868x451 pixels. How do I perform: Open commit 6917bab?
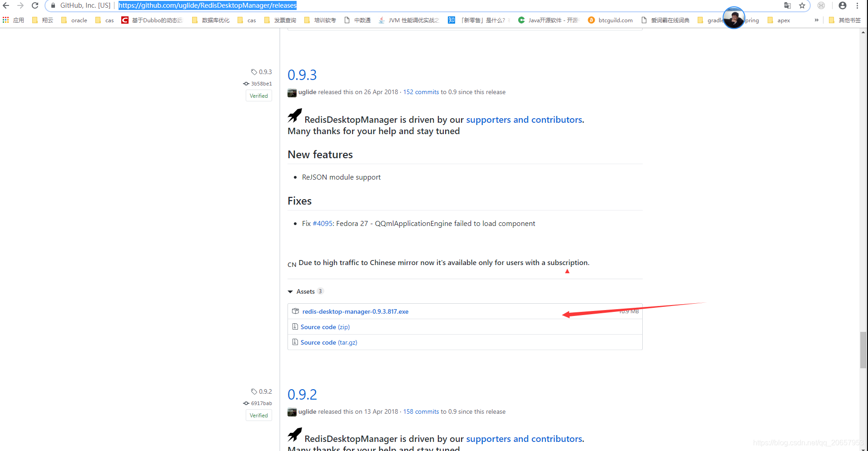pos(261,403)
